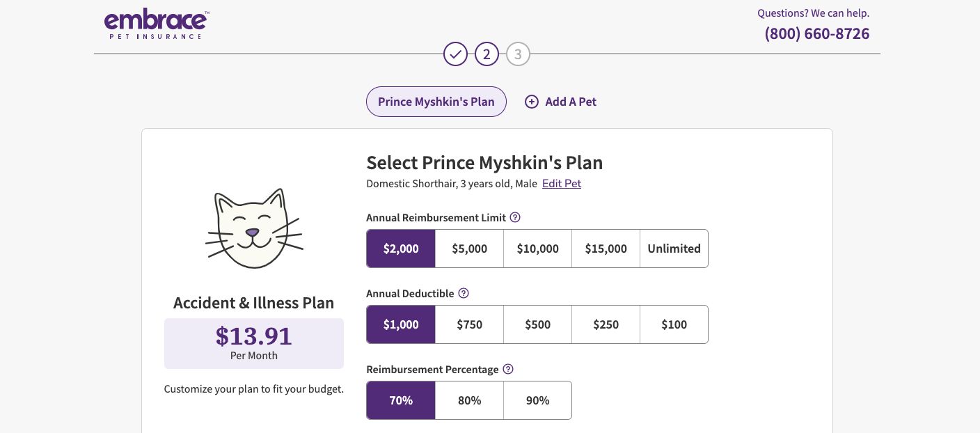Viewport: 980px width, 433px height.
Task: Call the (800) 660-8726 phone number
Action: [816, 33]
